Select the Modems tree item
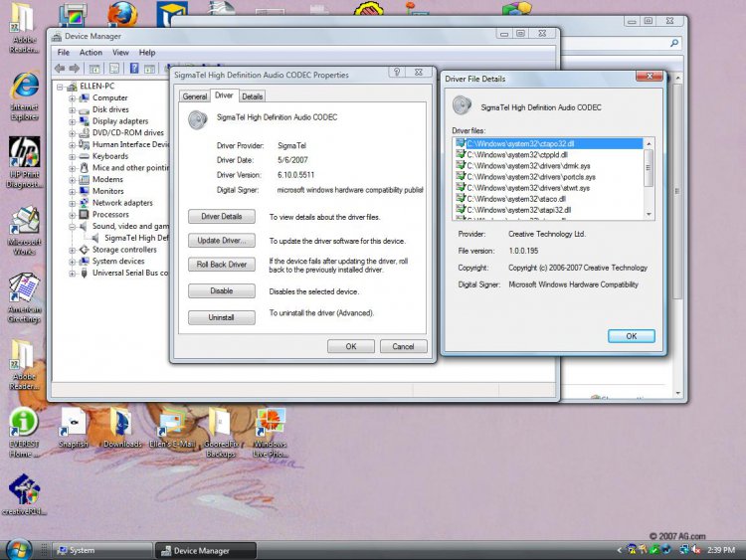Screen dimensions: 746x560 click(x=107, y=179)
